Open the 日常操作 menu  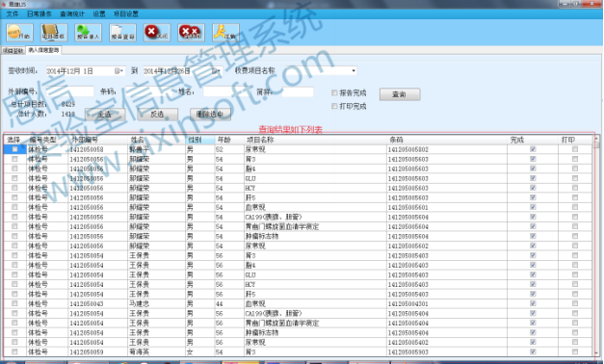click(x=39, y=13)
